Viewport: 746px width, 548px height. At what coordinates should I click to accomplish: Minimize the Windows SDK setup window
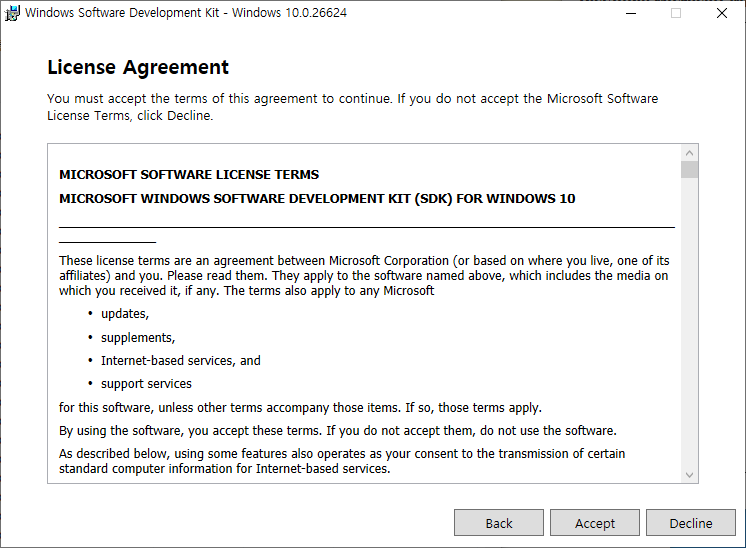[630, 14]
